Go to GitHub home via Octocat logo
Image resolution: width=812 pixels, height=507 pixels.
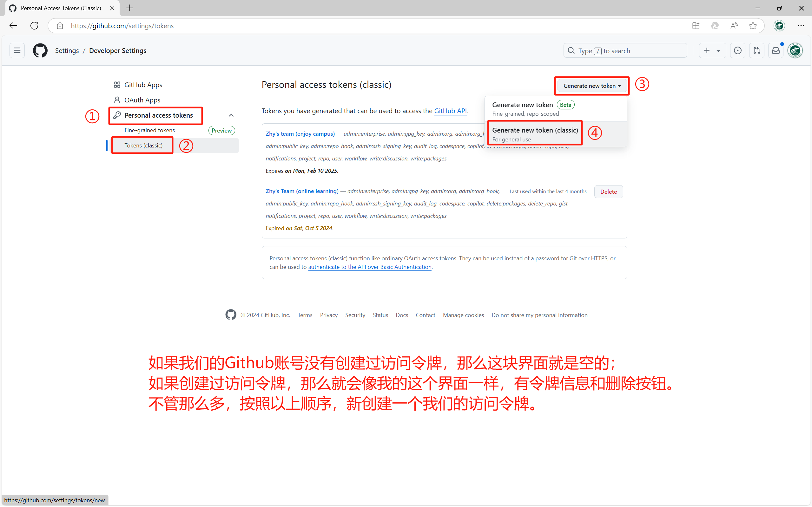point(40,51)
